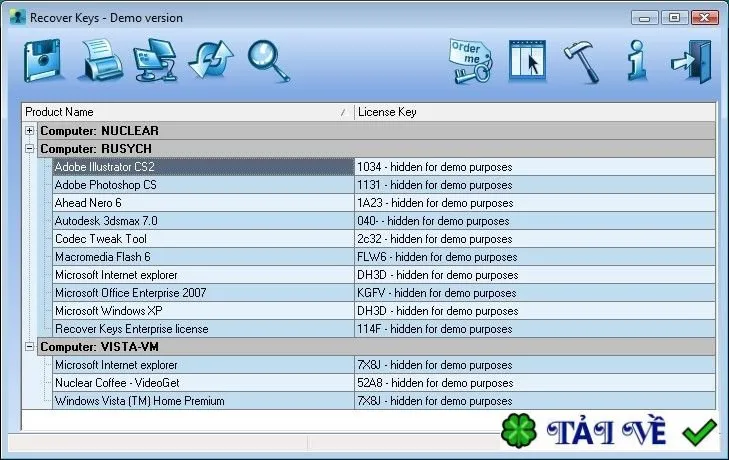The height and width of the screenshot is (460, 729).
Task: Open the column chooser icon
Action: [527, 60]
